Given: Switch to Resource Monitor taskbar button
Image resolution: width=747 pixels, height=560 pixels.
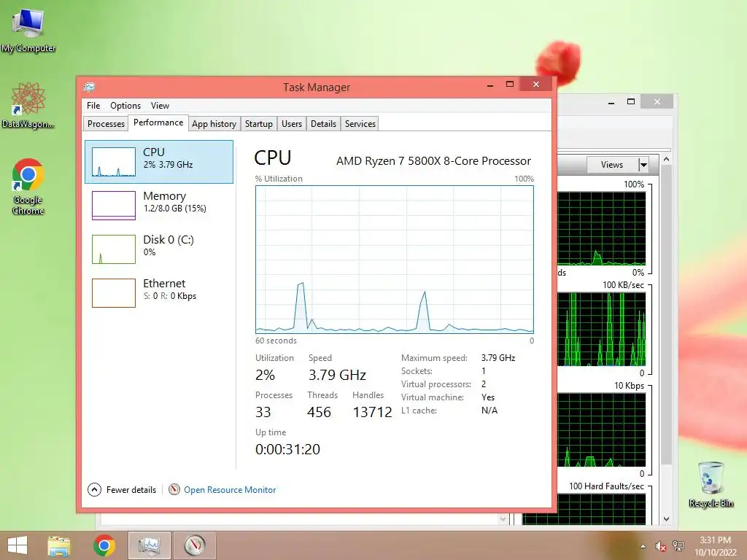Looking at the screenshot, I should pos(194,545).
